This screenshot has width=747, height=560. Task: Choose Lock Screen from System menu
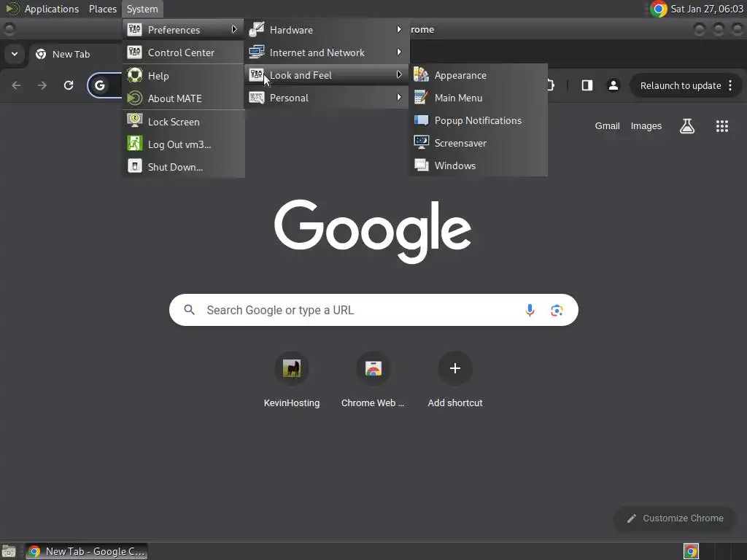[x=183, y=122]
